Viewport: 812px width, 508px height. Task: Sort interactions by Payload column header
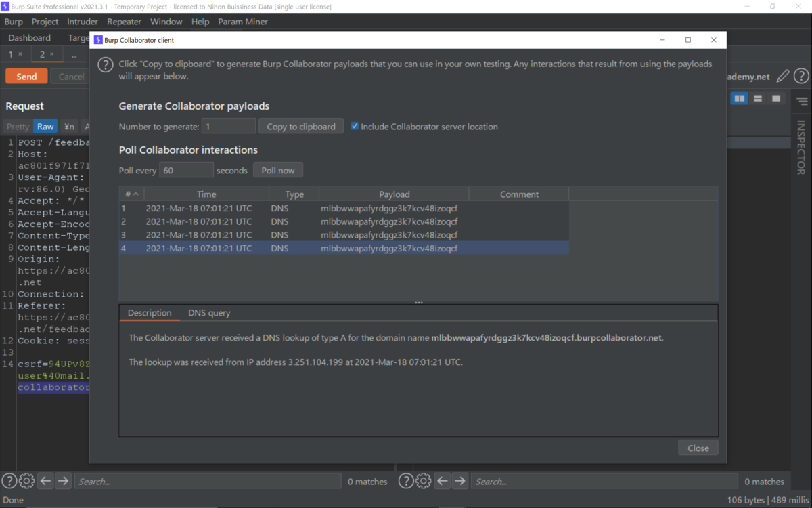point(394,194)
